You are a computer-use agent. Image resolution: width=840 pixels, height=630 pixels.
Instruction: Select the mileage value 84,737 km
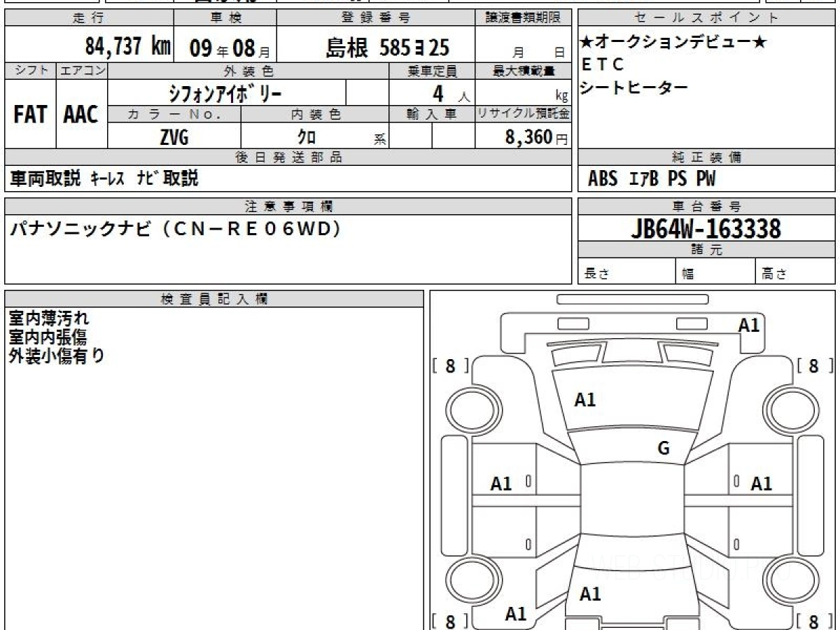point(127,47)
